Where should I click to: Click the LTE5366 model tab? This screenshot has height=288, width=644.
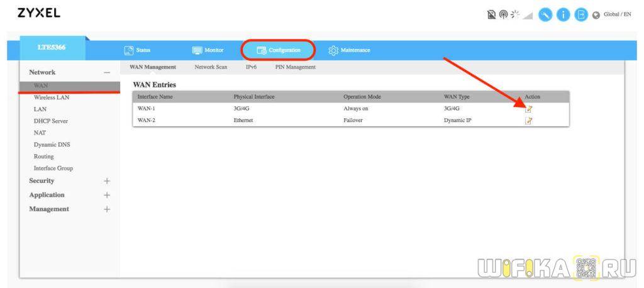(52, 48)
